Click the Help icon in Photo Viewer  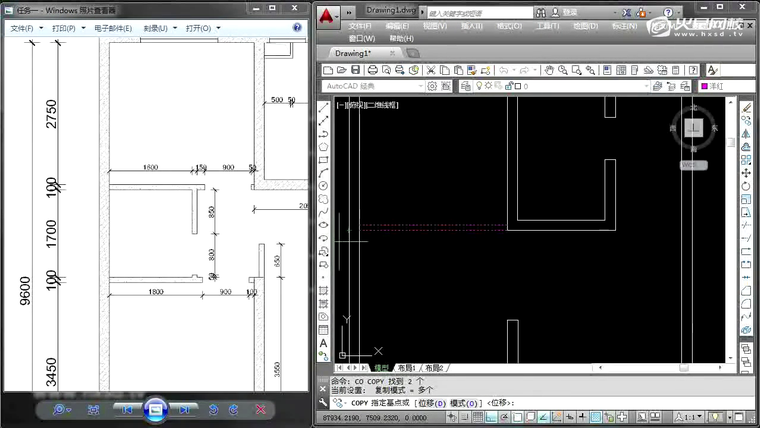tap(297, 28)
